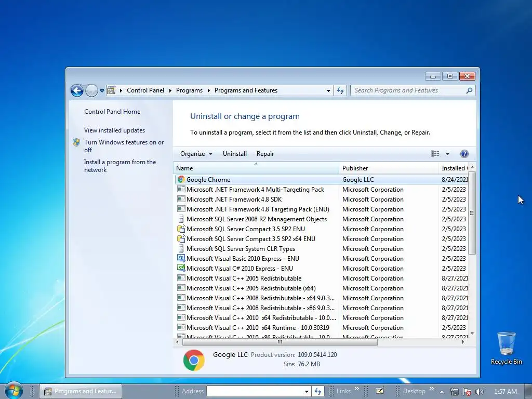Click the search magnifier icon
The image size is (532, 399).
point(469,90)
